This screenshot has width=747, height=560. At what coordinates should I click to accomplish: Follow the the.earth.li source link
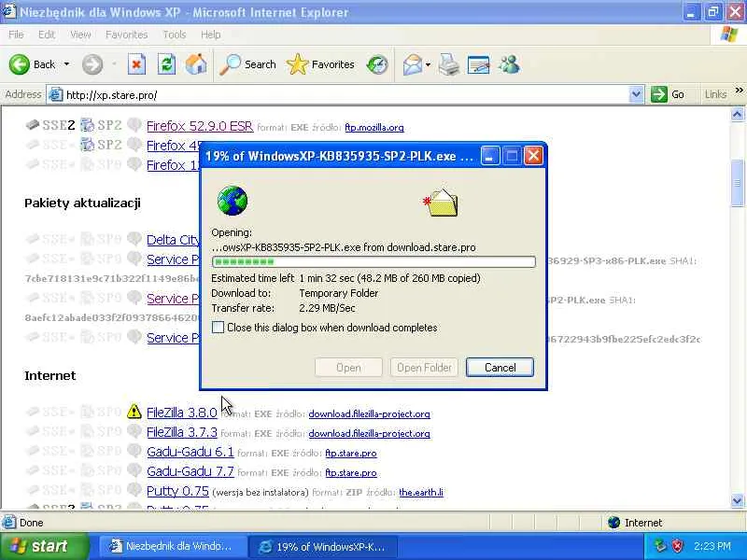(x=421, y=492)
